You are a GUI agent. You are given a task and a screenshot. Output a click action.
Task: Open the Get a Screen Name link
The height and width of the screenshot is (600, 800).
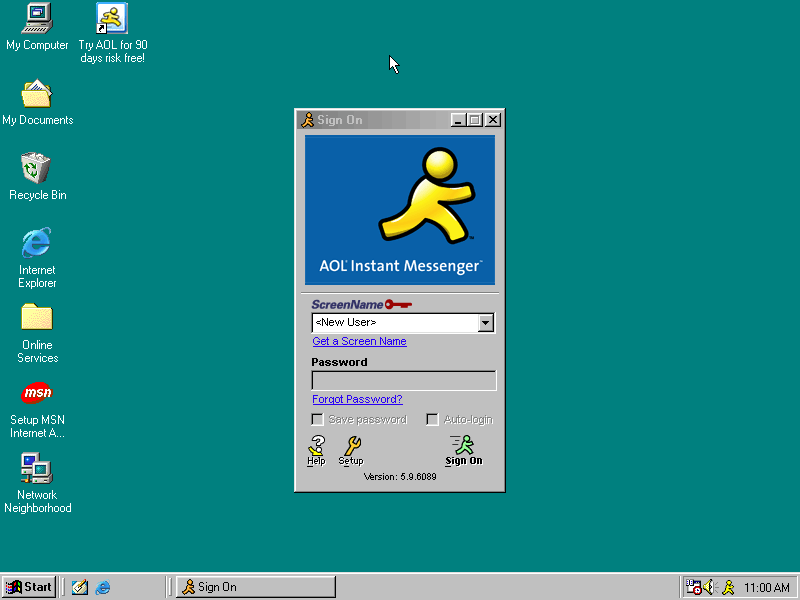(x=359, y=341)
